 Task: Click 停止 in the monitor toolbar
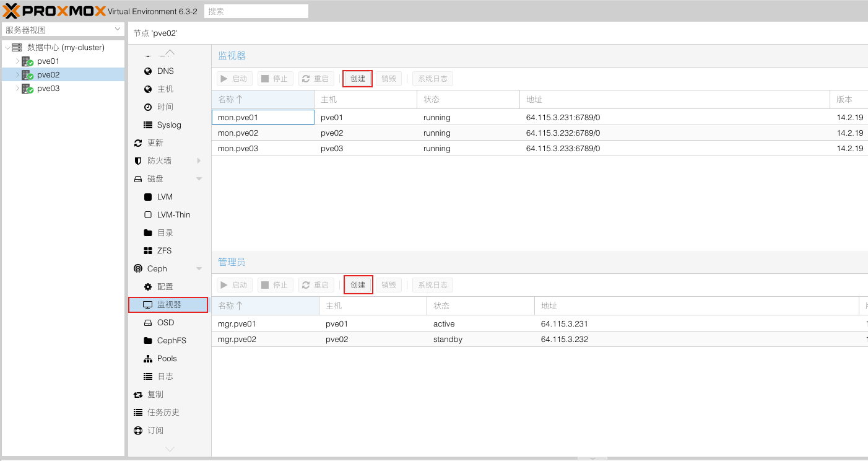click(276, 79)
